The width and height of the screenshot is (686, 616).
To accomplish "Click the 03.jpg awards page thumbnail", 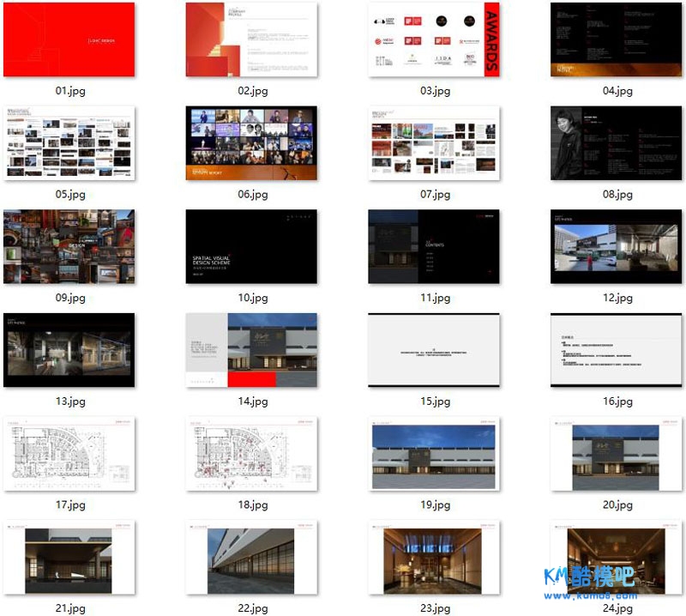I will point(435,39).
